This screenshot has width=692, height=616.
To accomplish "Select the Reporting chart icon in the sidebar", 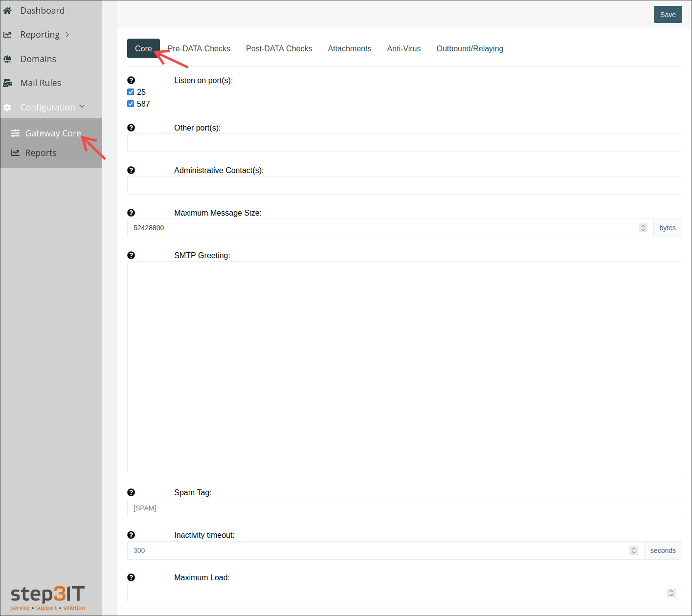I will click(7, 34).
